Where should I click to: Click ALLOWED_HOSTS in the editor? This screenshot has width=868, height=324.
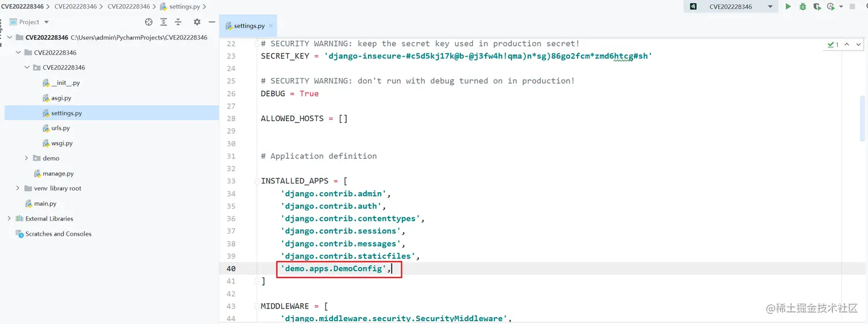[292, 119]
